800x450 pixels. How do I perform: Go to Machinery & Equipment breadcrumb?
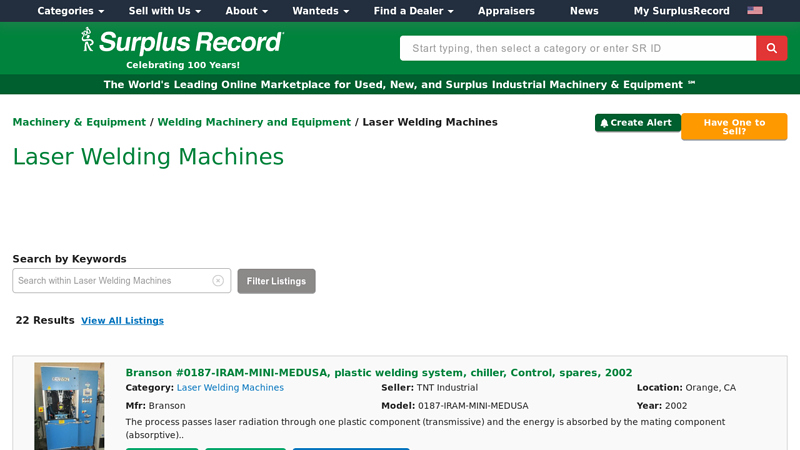coord(79,122)
